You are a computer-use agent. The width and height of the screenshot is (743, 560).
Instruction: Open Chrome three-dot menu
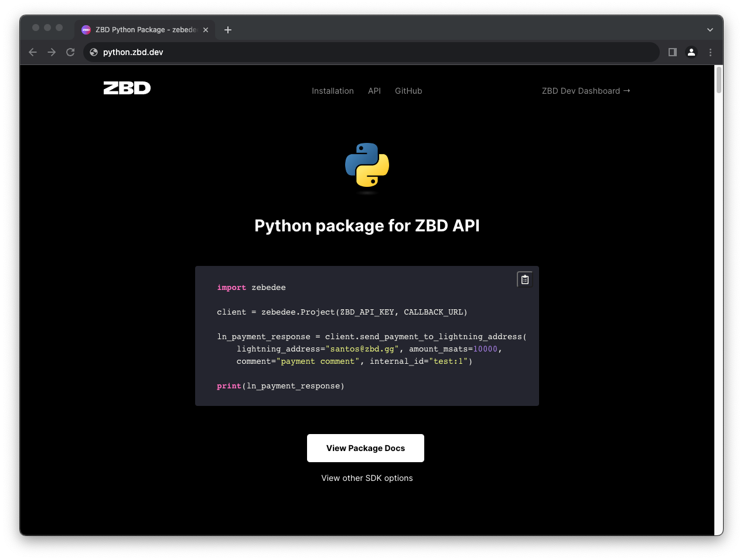point(710,52)
